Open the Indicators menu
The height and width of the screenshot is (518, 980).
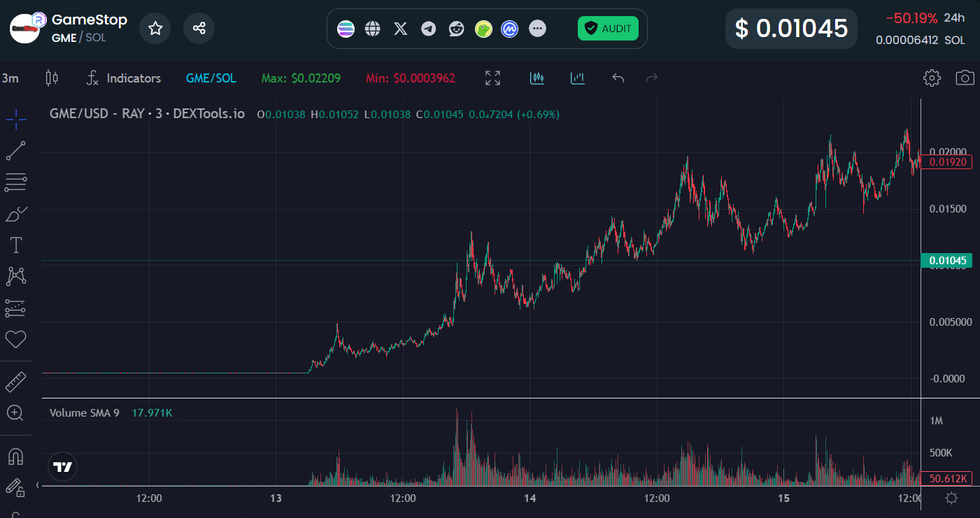pyautogui.click(x=124, y=78)
